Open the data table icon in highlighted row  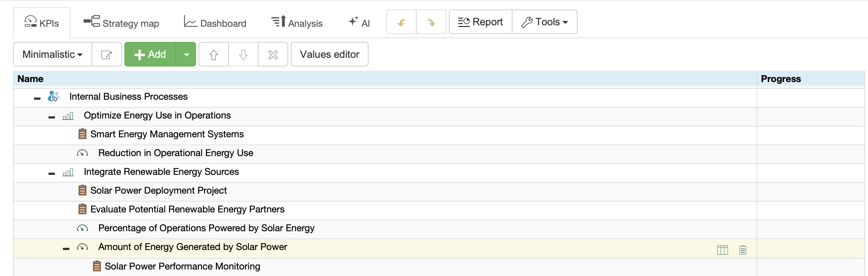722,250
